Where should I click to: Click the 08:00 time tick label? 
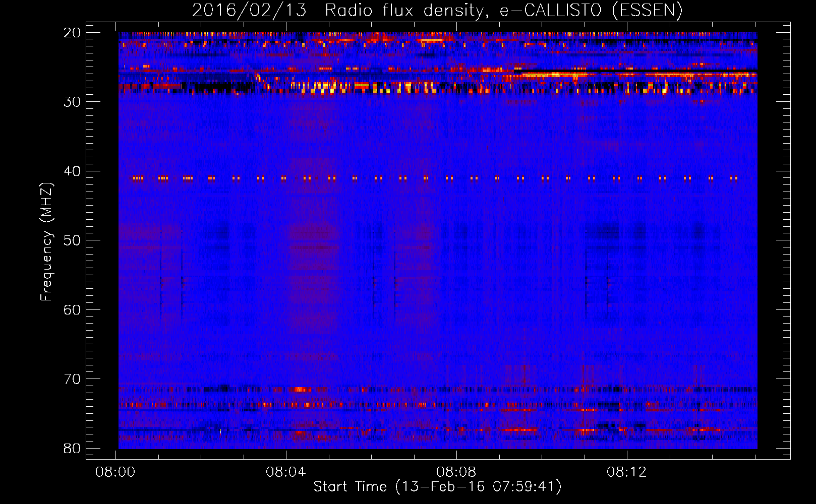[115, 472]
